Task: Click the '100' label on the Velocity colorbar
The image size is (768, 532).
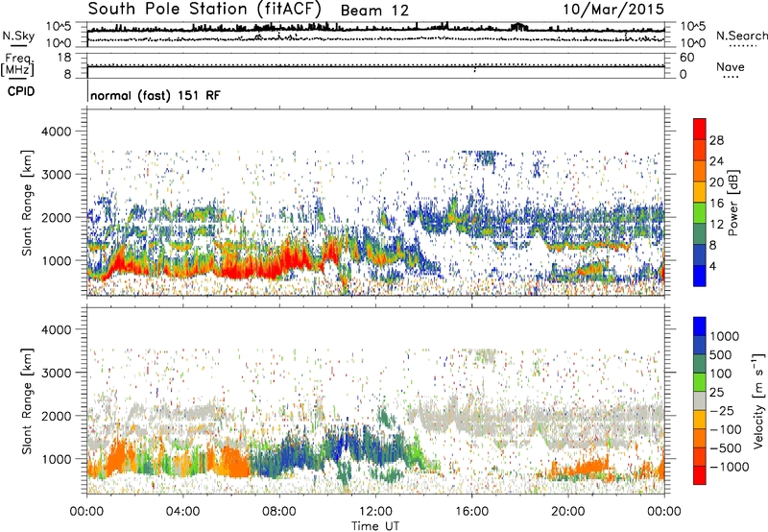Action: (722, 374)
